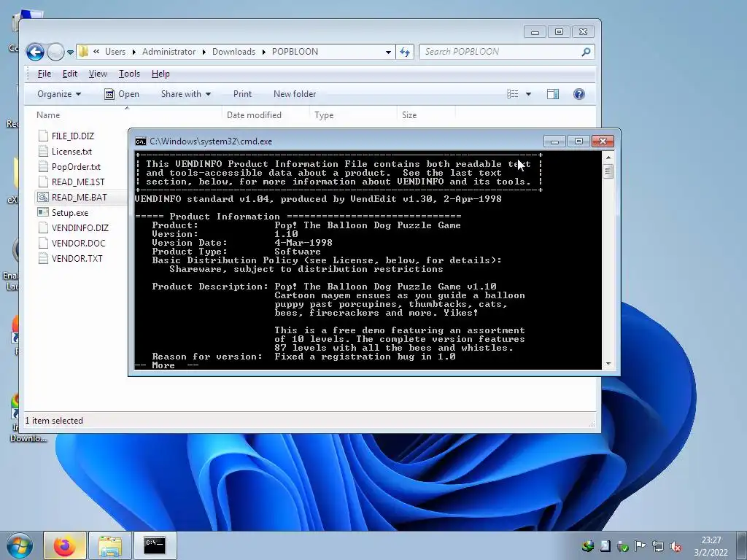Minimize the cmd.exe window
Image resolution: width=747 pixels, height=560 pixels.
tap(554, 141)
